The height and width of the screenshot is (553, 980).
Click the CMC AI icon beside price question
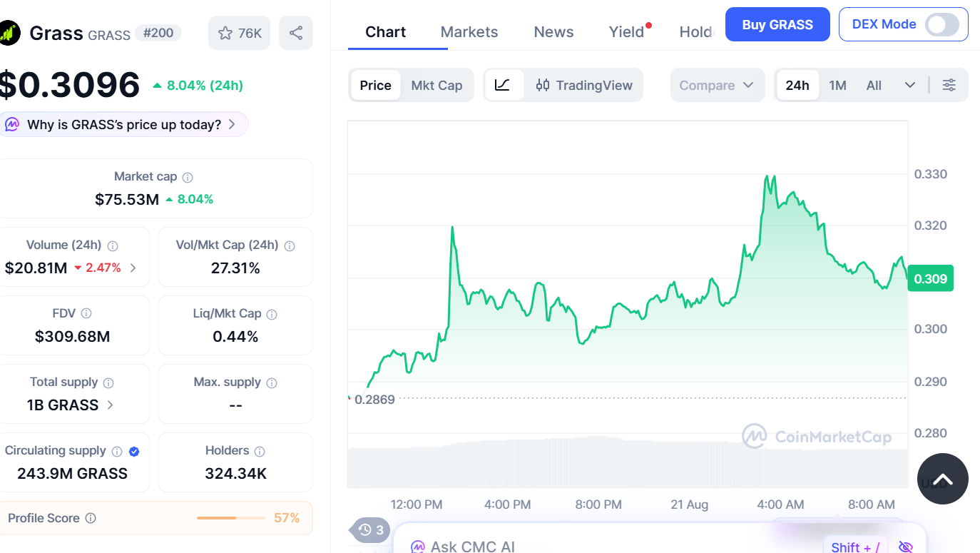(12, 124)
